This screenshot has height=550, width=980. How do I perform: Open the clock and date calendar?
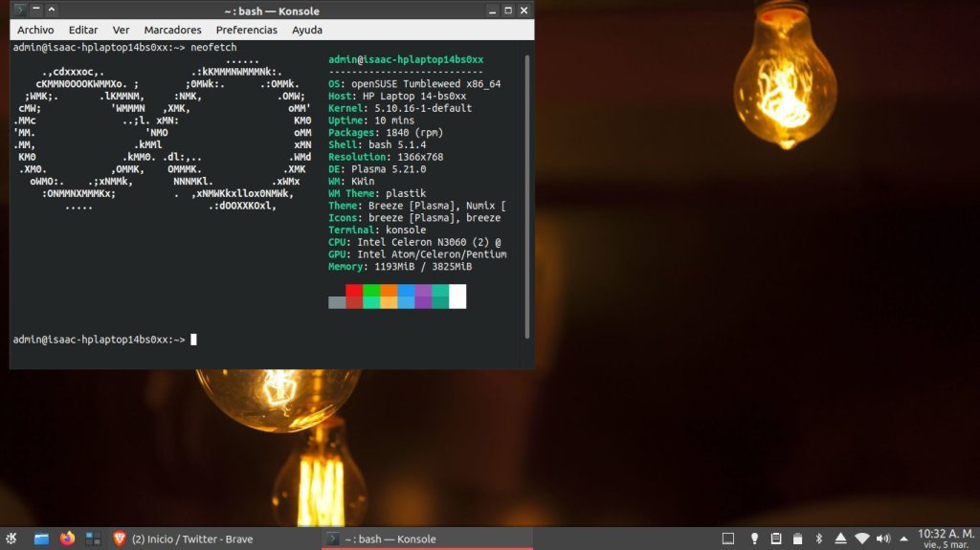[x=946, y=539]
